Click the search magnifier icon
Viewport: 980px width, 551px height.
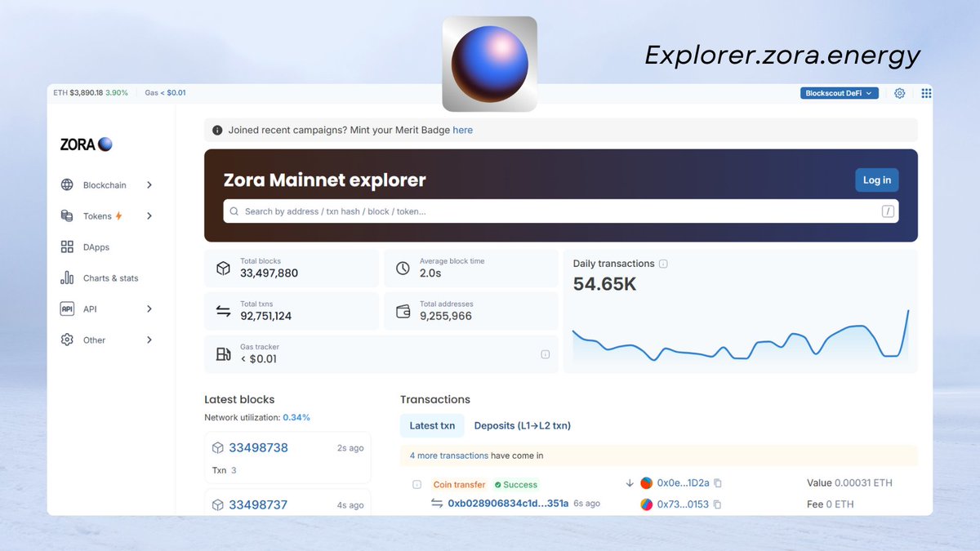234,211
